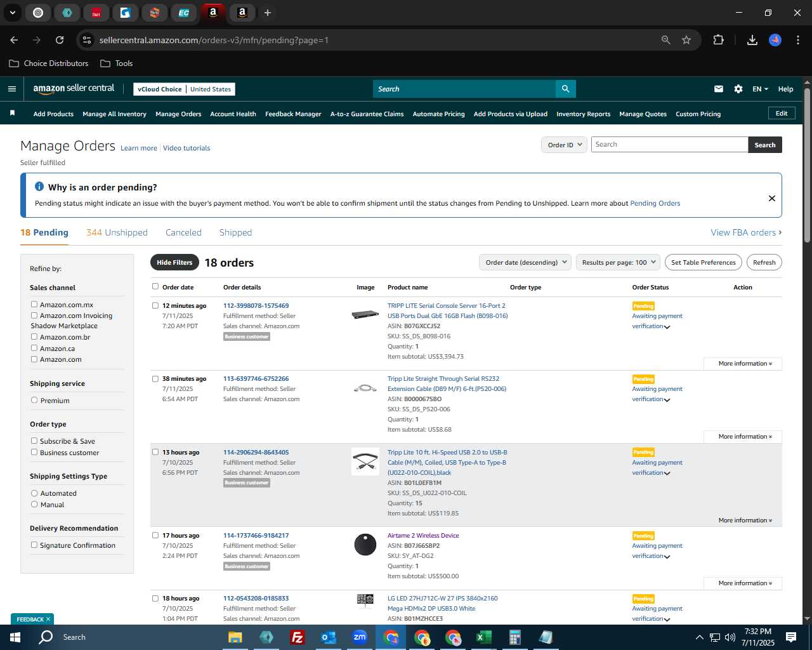Viewport: 812px width, 650px height.
Task: Open the Order date (descending) sort dropdown
Action: click(x=525, y=262)
